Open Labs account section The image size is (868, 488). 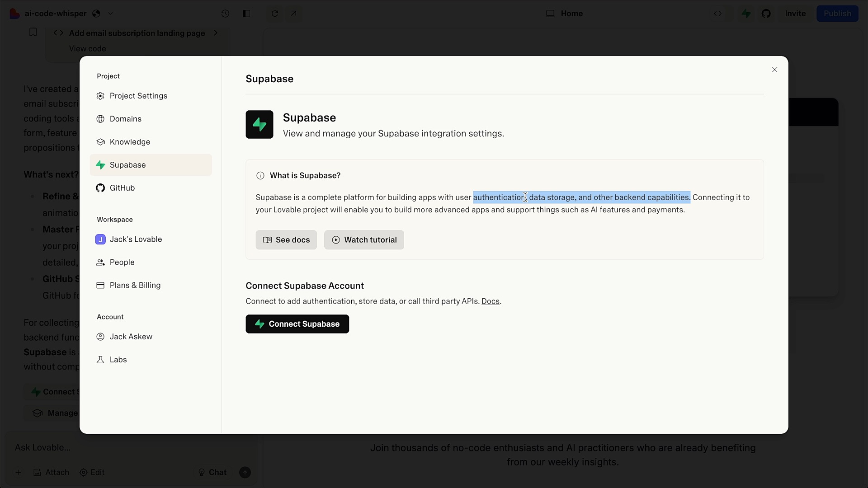(118, 360)
